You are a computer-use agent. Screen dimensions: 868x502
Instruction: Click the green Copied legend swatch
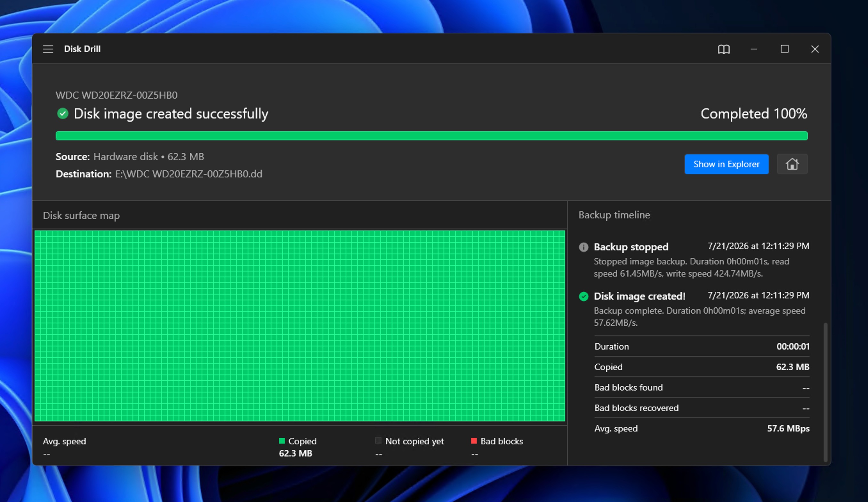(282, 441)
